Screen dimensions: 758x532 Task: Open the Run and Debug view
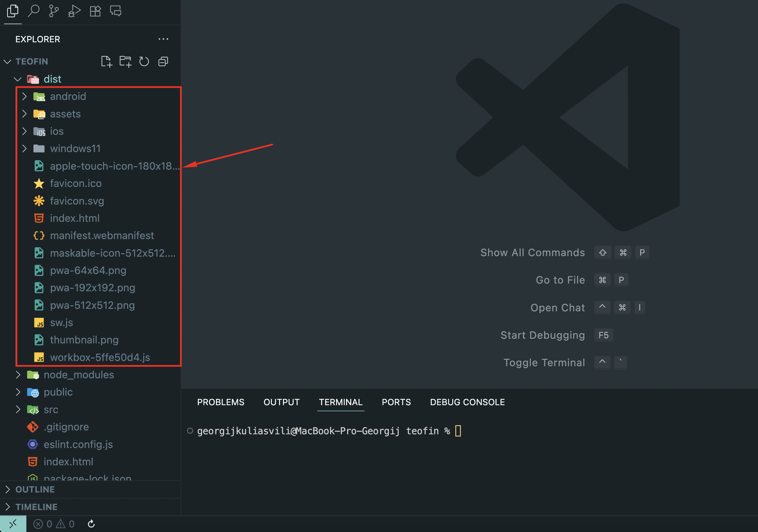pyautogui.click(x=74, y=11)
